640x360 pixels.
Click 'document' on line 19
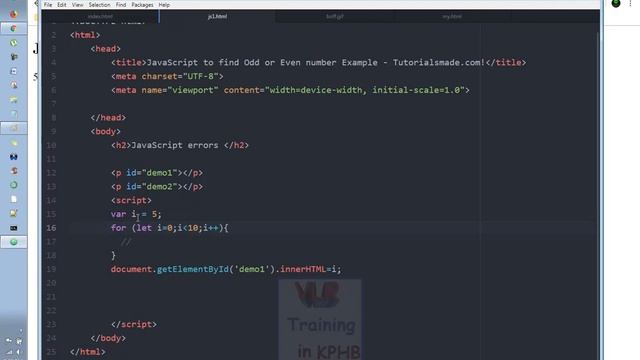pyautogui.click(x=131, y=269)
